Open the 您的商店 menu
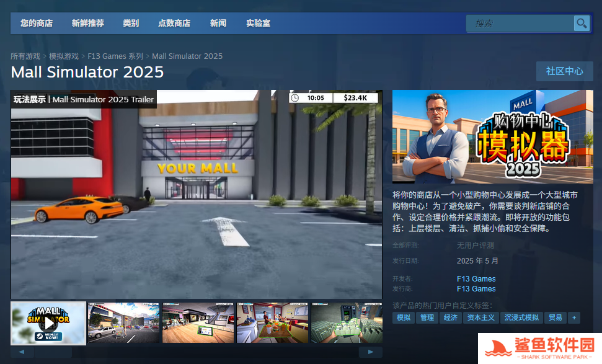The height and width of the screenshot is (364, 602). tap(37, 24)
